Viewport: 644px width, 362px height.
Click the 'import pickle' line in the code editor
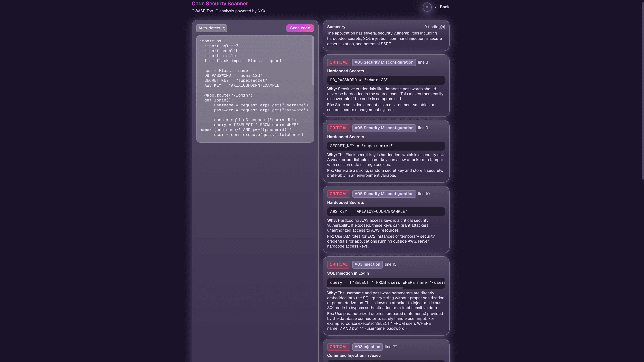(x=220, y=56)
